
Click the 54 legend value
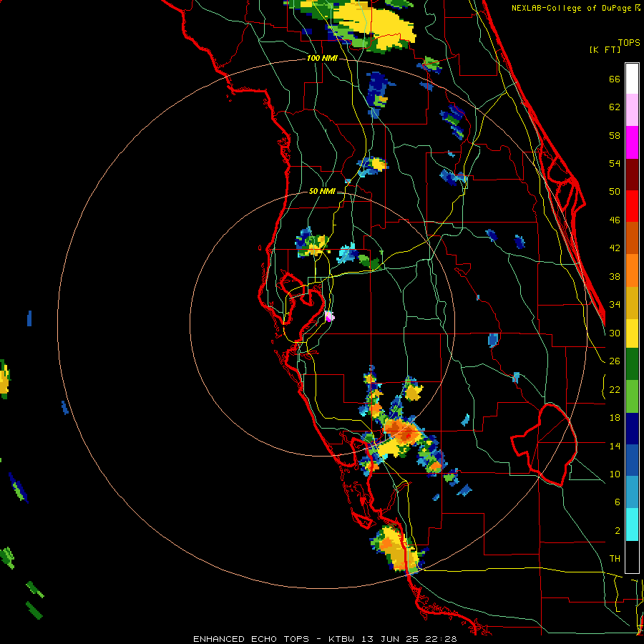pyautogui.click(x=615, y=164)
